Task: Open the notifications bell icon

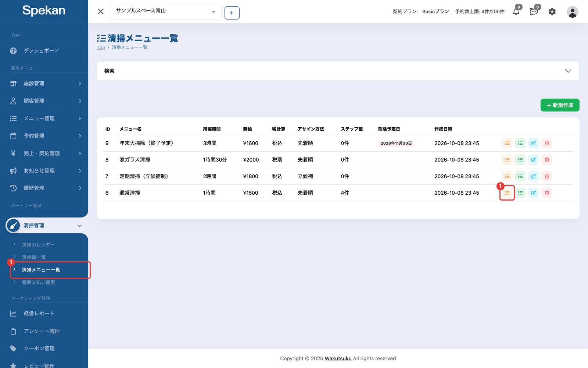Action: (x=516, y=12)
